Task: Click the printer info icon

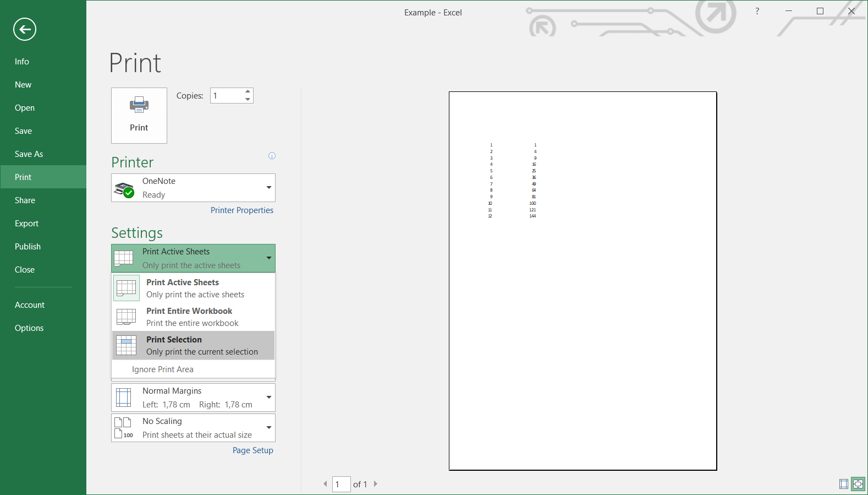Action: [272, 156]
